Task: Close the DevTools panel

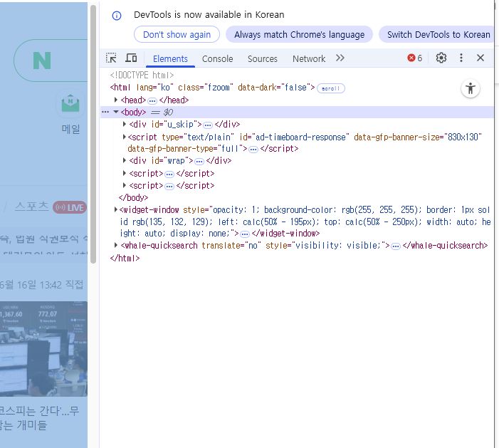Action: pyautogui.click(x=480, y=58)
